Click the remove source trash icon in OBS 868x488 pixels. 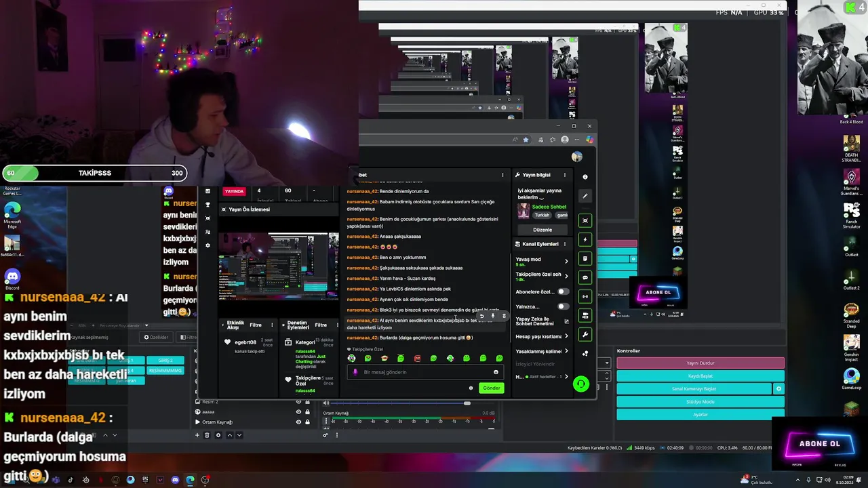[x=207, y=435]
